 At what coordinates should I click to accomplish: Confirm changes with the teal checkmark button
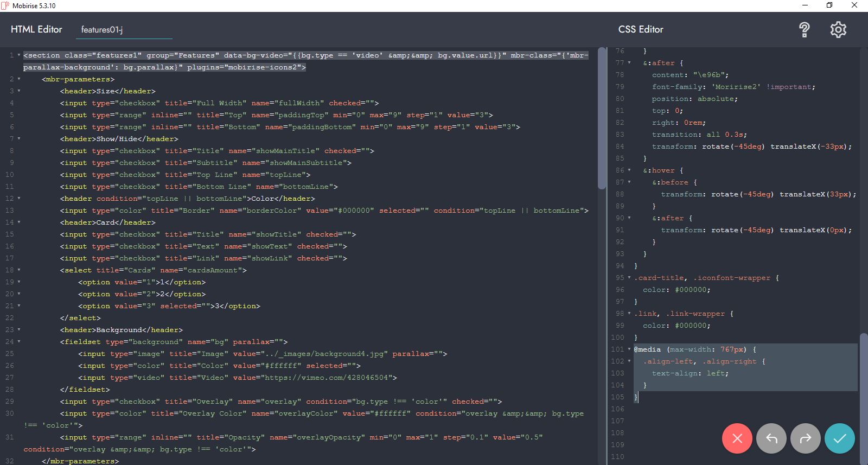pyautogui.click(x=839, y=438)
